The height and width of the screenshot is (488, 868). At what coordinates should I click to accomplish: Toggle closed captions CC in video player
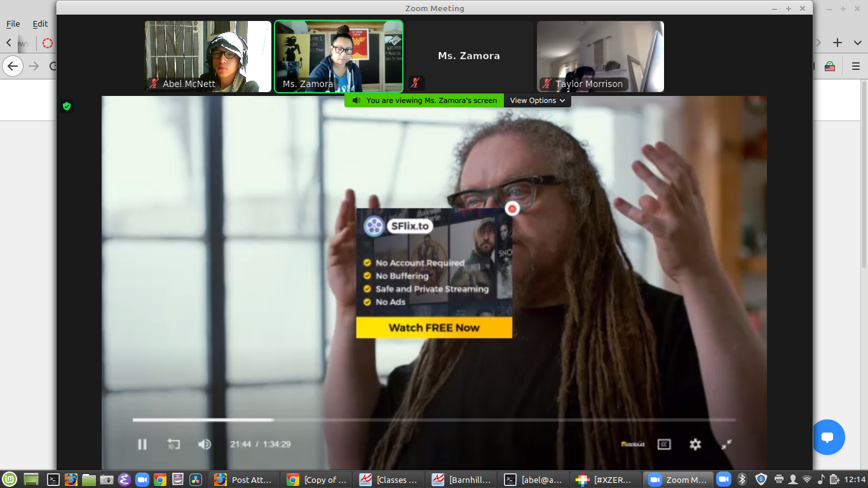[x=664, y=444]
